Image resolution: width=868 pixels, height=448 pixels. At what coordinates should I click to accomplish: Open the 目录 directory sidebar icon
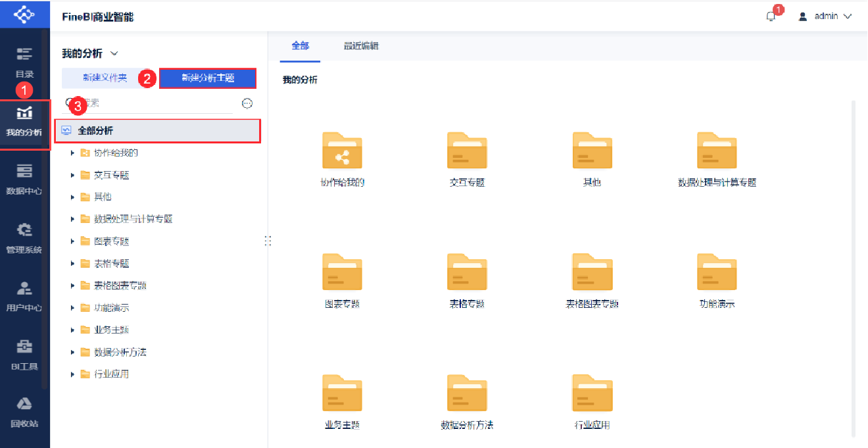click(x=24, y=54)
